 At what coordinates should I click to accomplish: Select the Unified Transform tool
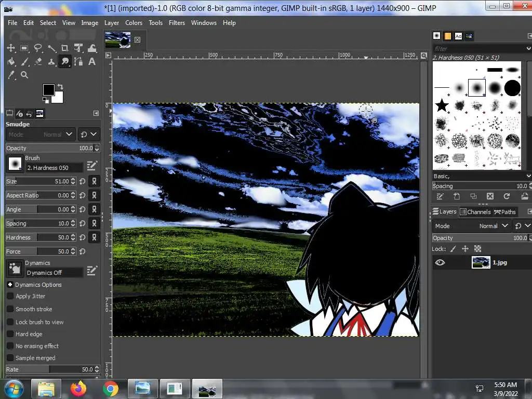click(78, 48)
